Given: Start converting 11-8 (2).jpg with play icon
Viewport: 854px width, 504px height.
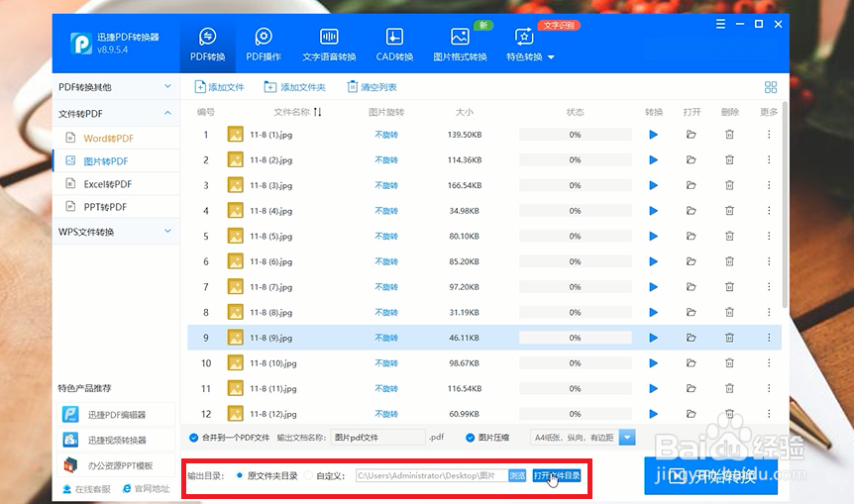Looking at the screenshot, I should [x=654, y=160].
